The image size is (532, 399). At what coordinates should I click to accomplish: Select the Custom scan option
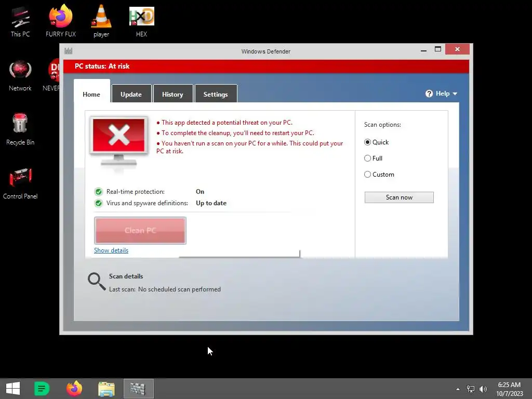pyautogui.click(x=367, y=175)
